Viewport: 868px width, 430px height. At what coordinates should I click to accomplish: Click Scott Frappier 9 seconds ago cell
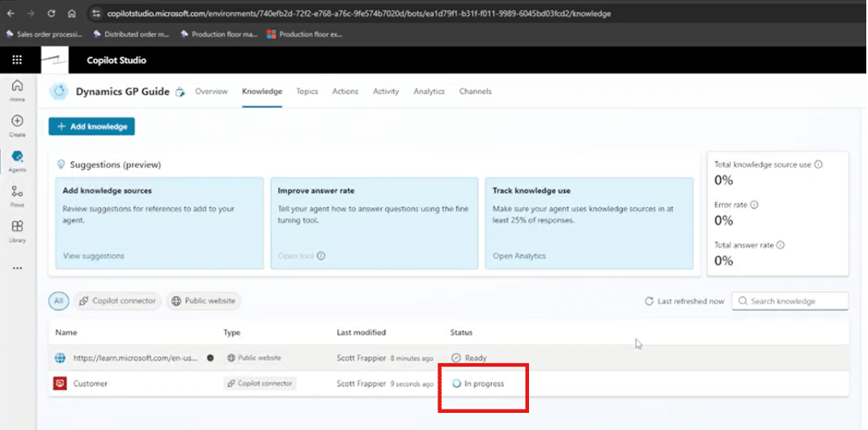tap(384, 384)
